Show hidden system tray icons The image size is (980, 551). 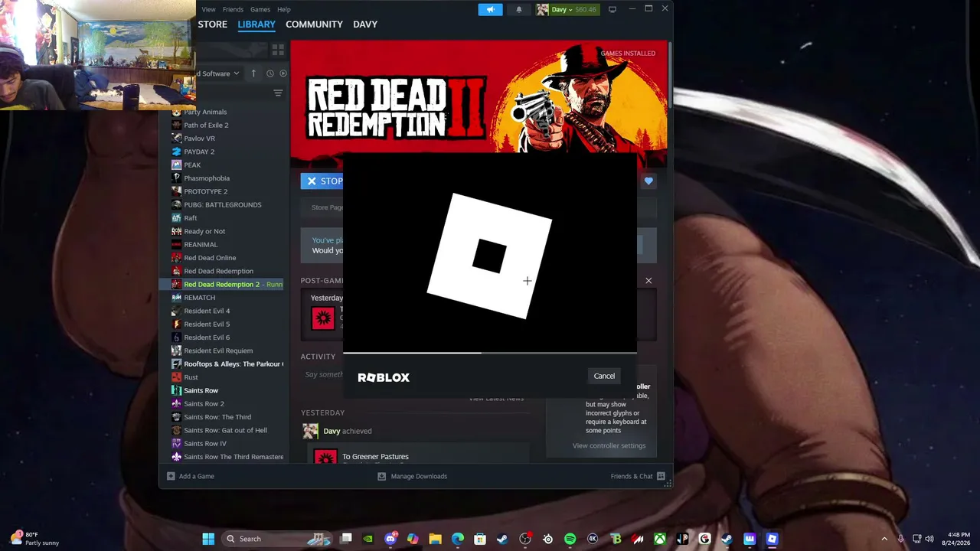pyautogui.click(x=884, y=539)
